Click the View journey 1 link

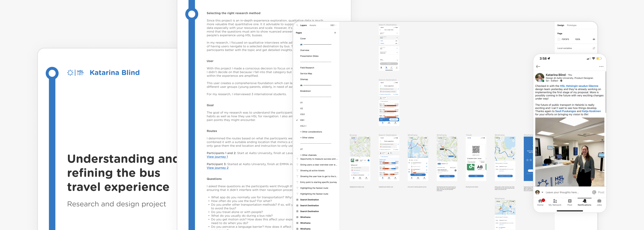(x=217, y=157)
